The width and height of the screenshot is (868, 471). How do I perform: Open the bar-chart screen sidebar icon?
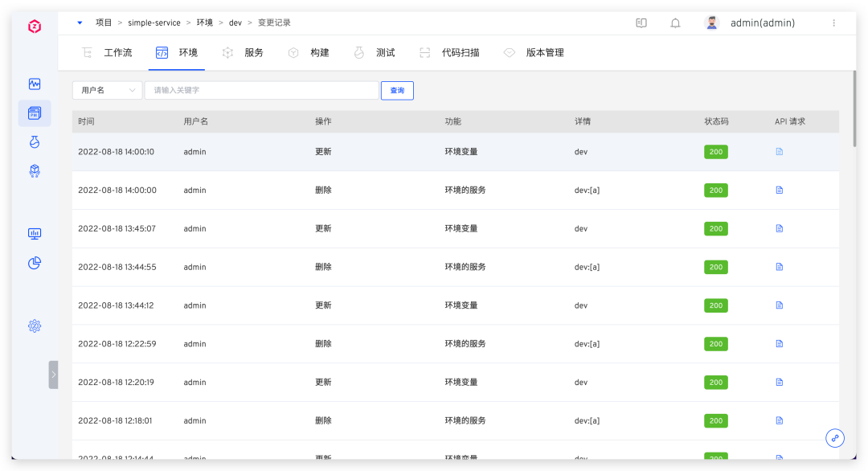pos(35,234)
